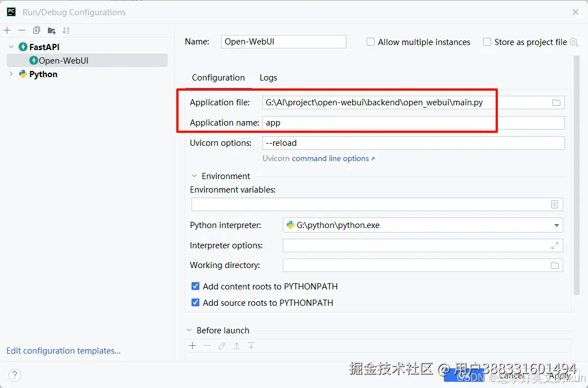The height and width of the screenshot is (388, 588).
Task: Add a Before launch task
Action: 193,346
